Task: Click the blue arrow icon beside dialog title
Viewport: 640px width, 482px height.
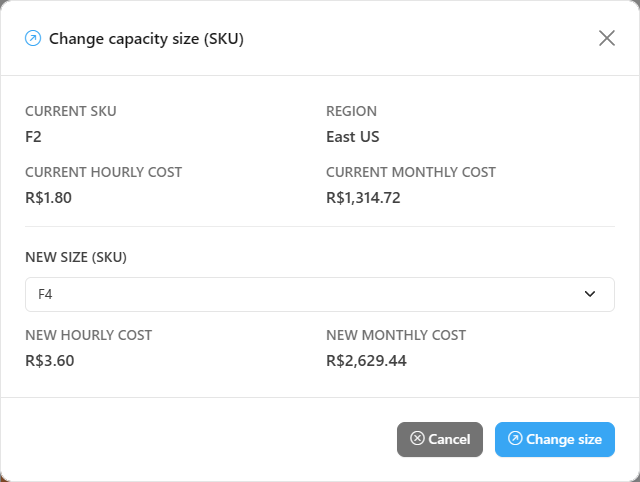Action: coord(33,38)
